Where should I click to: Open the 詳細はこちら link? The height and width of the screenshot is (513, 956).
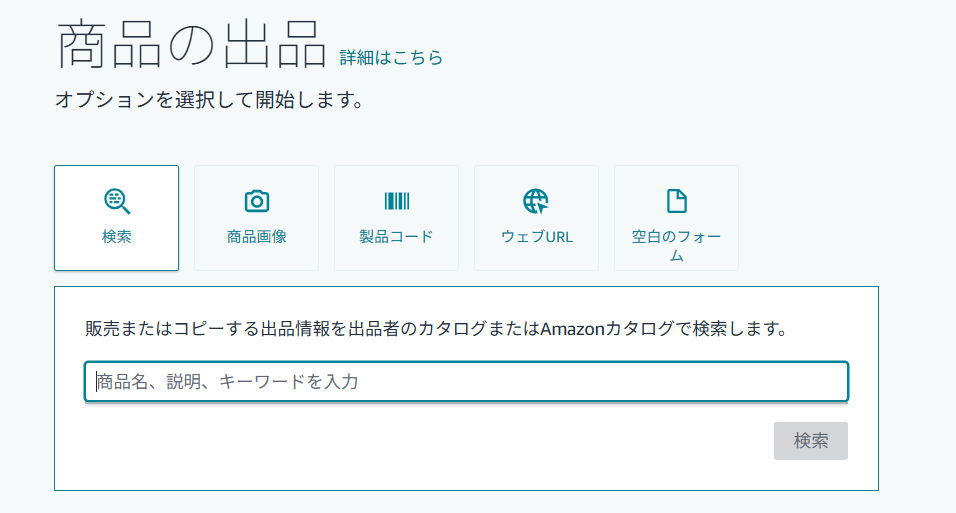391,57
